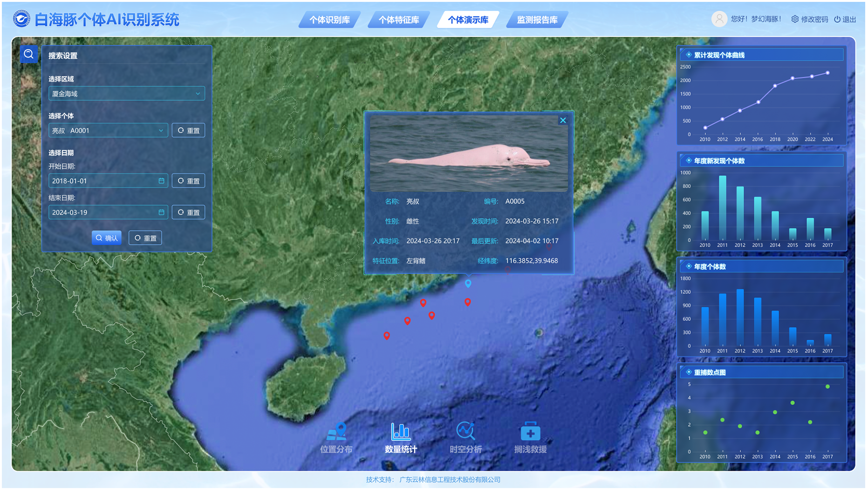
Task: Click the 退出 logout link
Action: point(849,19)
